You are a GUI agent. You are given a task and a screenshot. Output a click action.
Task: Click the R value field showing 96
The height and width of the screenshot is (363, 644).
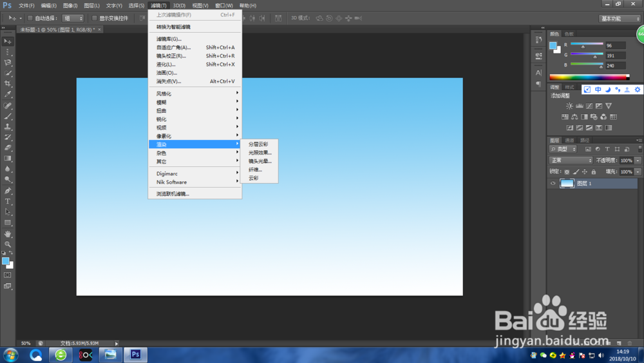click(615, 46)
